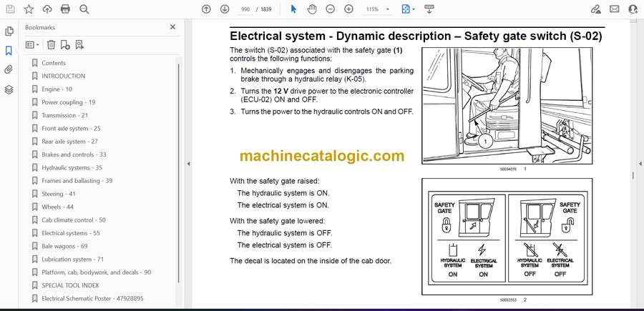The image size is (644, 311).
Task: Print the document
Action: 65,9
